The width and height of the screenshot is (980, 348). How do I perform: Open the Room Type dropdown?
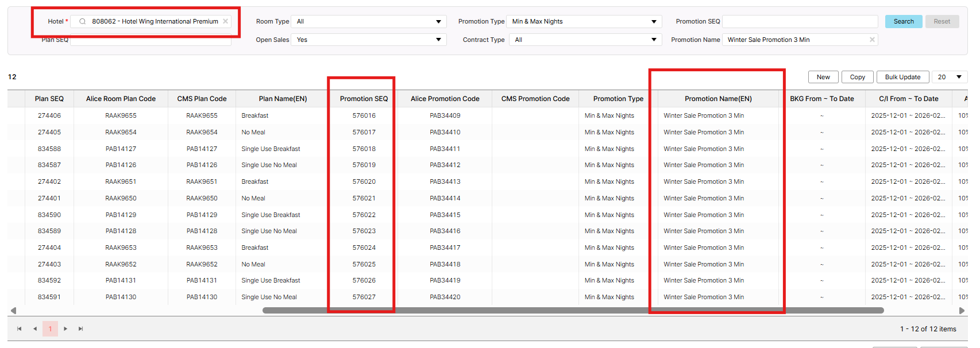point(368,21)
